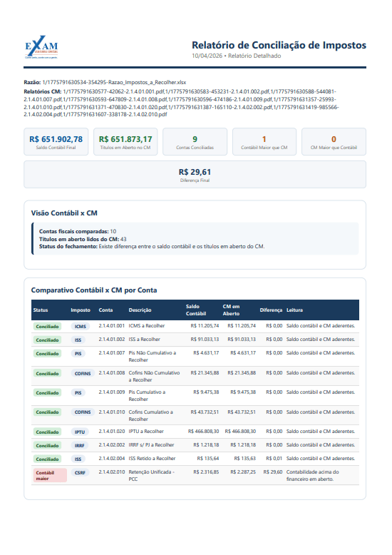Select the report title 'Relatório de Conciliação de Impostos'
This screenshot has width=392, height=555.
tap(279, 46)
